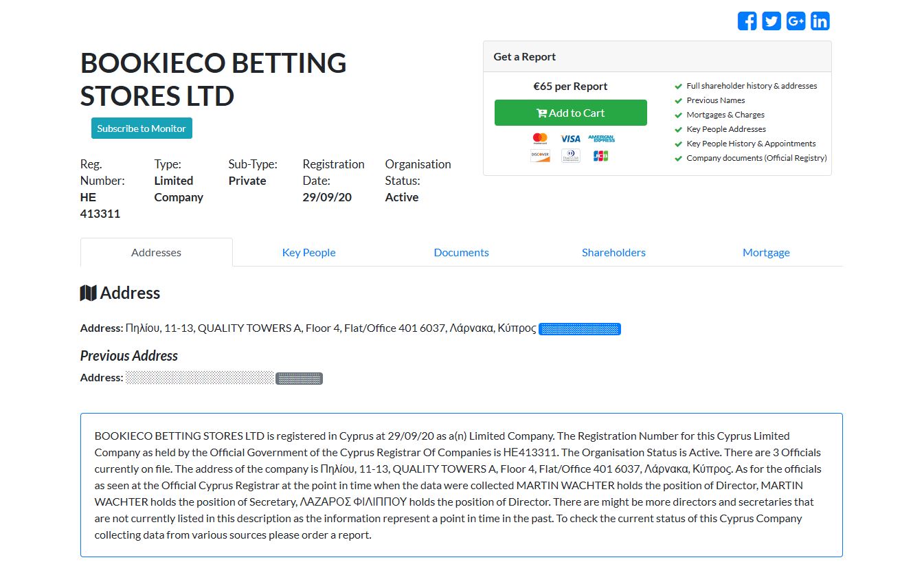Click the JCB card logo
924x573 pixels.
601,156
